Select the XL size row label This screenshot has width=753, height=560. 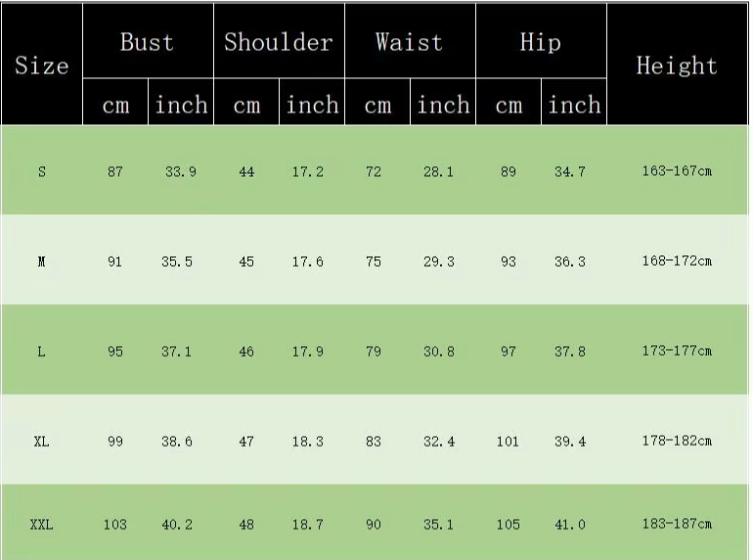pos(42,442)
